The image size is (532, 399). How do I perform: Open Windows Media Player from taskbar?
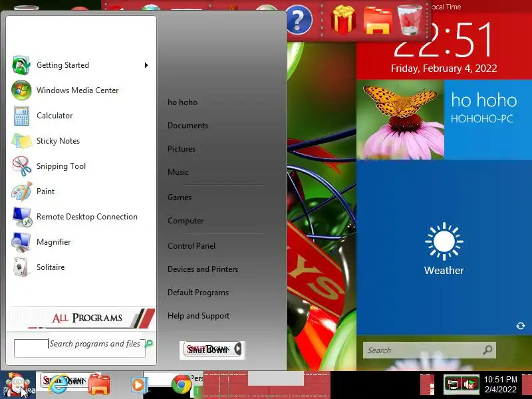click(x=139, y=386)
